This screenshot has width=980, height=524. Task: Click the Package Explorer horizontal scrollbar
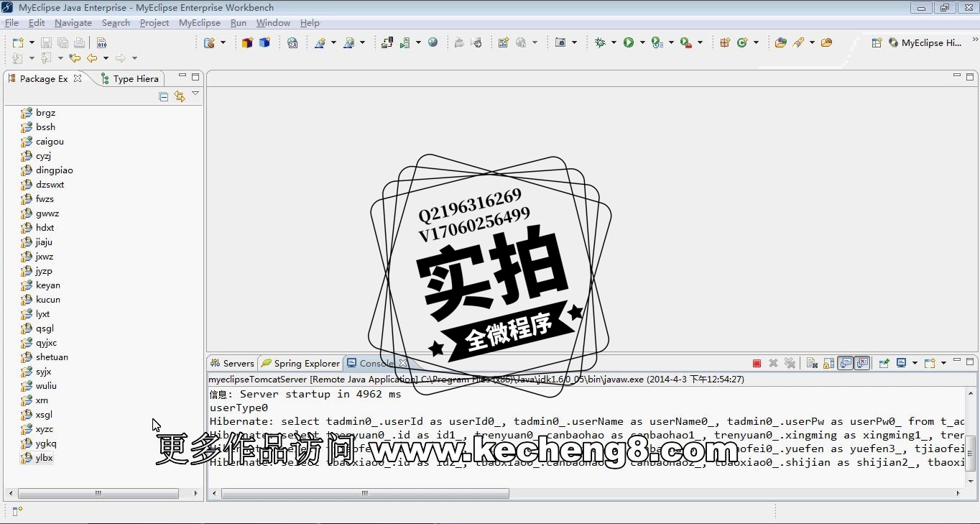98,494
